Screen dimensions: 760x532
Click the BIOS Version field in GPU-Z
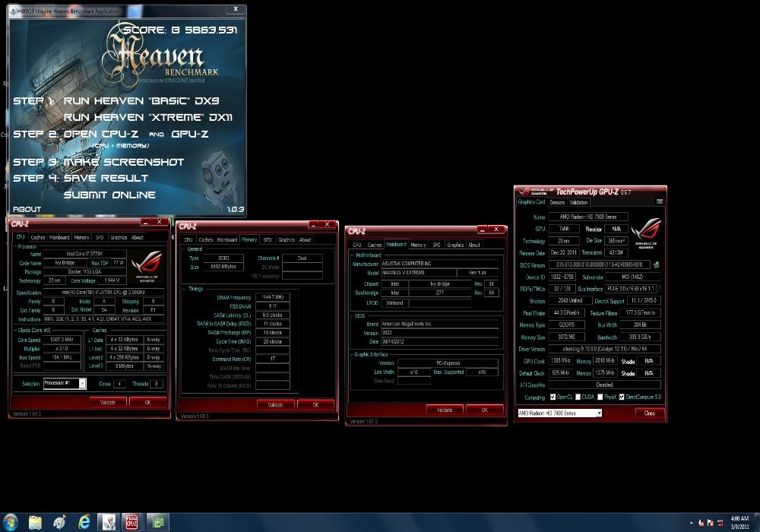[600, 265]
